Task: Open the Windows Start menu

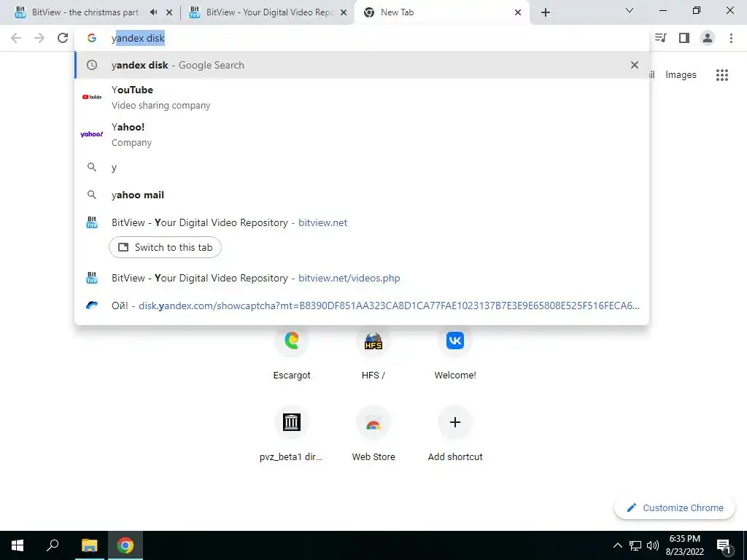Action: (x=18, y=545)
